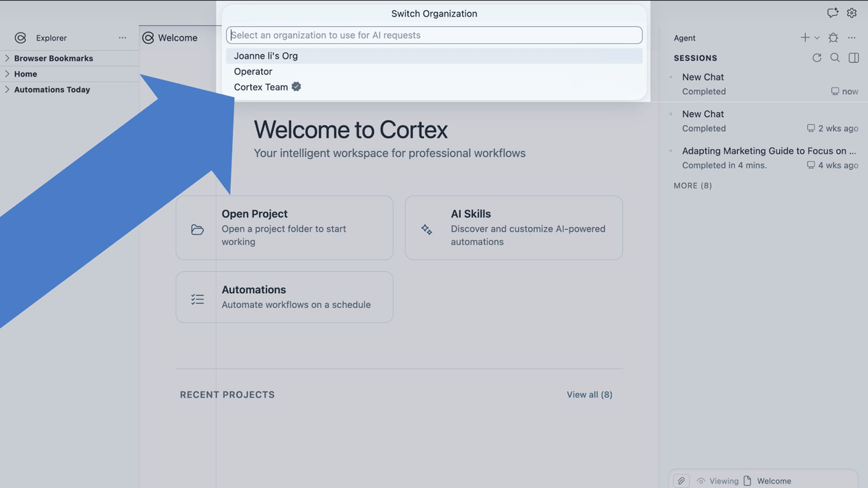The image size is (868, 488).
Task: Select Joanne li's Org organization
Action: tap(434, 56)
